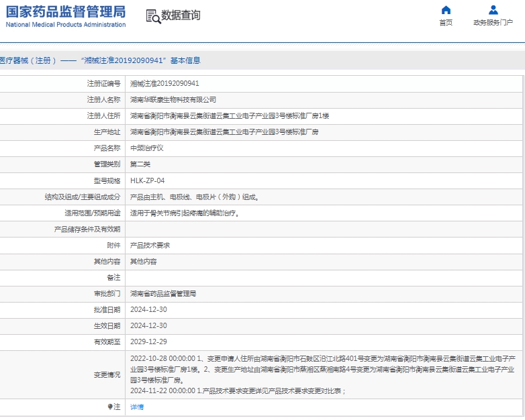
Task: Select the change record dated 2024-11-22
Action: coord(238,391)
